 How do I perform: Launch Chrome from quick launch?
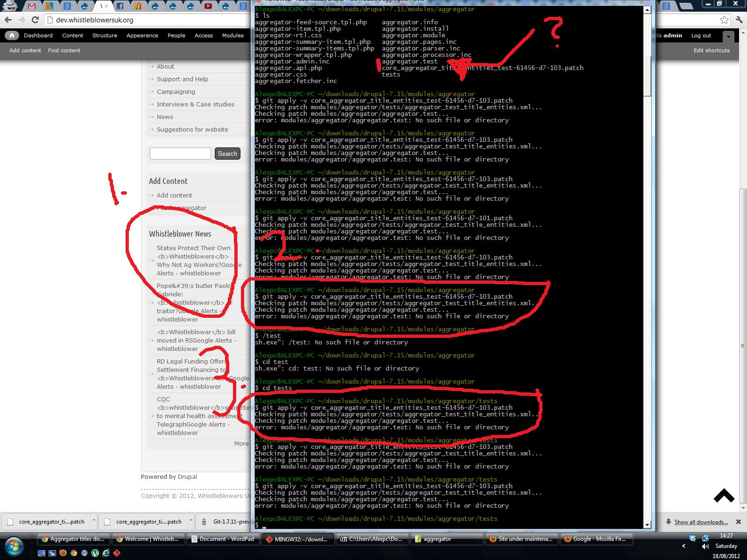(x=73, y=553)
